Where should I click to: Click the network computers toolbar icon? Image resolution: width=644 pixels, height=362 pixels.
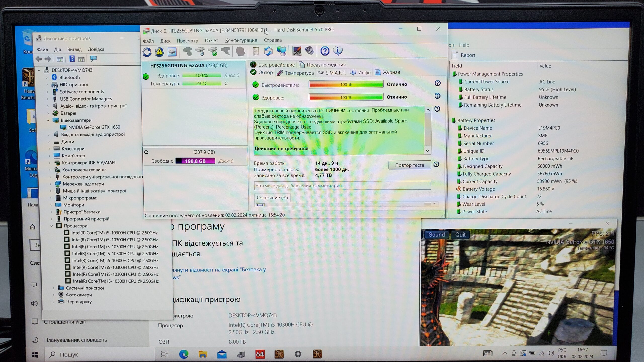point(281,51)
